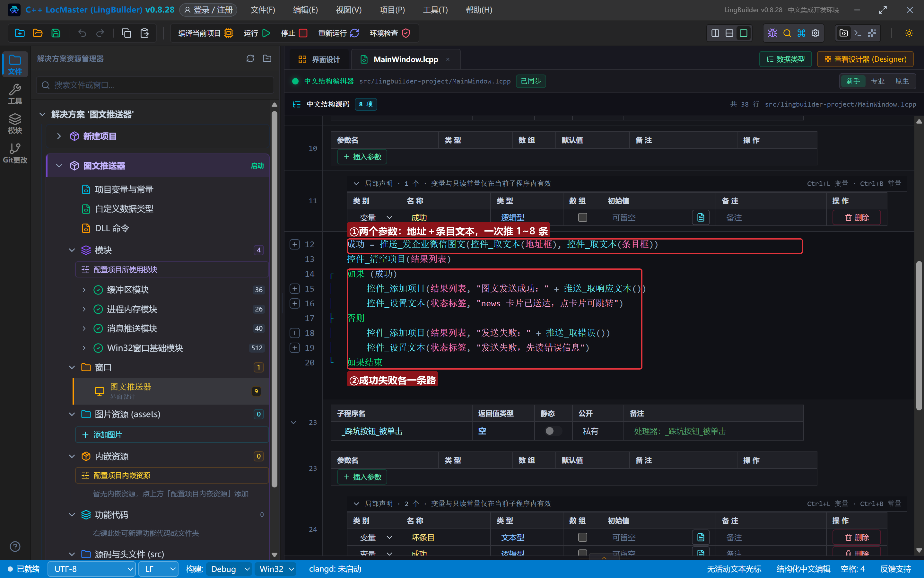Switch to the 界面设计 tab
This screenshot has height=578, width=924.
click(319, 59)
